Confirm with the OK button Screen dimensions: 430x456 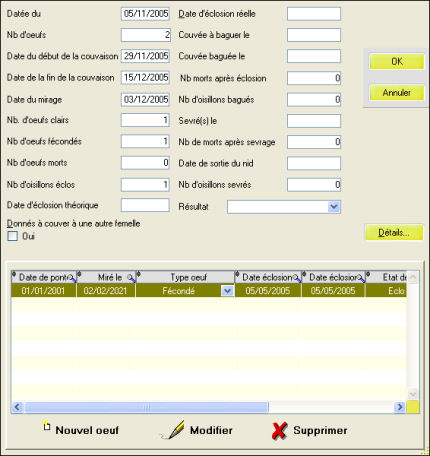click(x=397, y=62)
